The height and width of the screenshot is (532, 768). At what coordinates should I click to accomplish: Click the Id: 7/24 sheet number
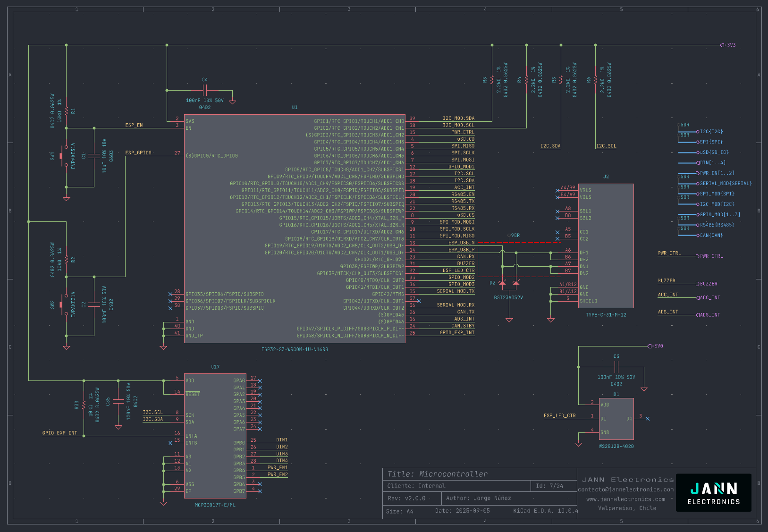click(x=549, y=486)
